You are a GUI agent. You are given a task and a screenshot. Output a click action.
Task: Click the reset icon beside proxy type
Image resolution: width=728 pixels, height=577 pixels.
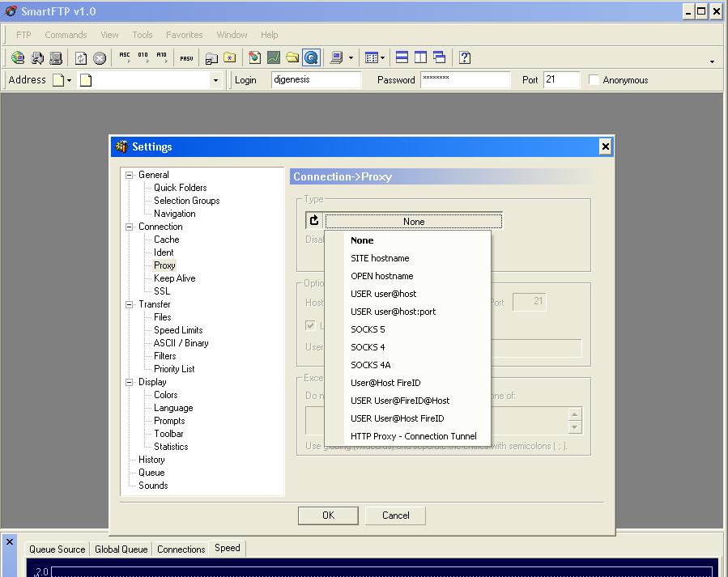pyautogui.click(x=314, y=221)
